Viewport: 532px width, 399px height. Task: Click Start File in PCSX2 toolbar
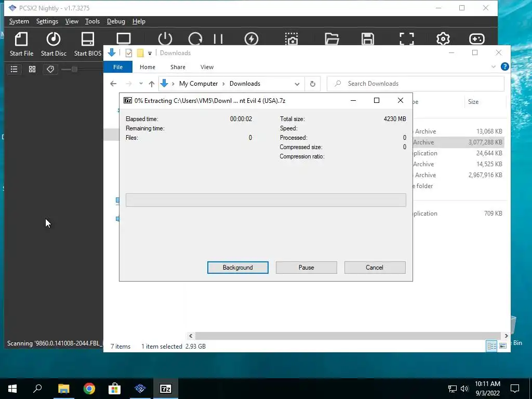pos(21,44)
